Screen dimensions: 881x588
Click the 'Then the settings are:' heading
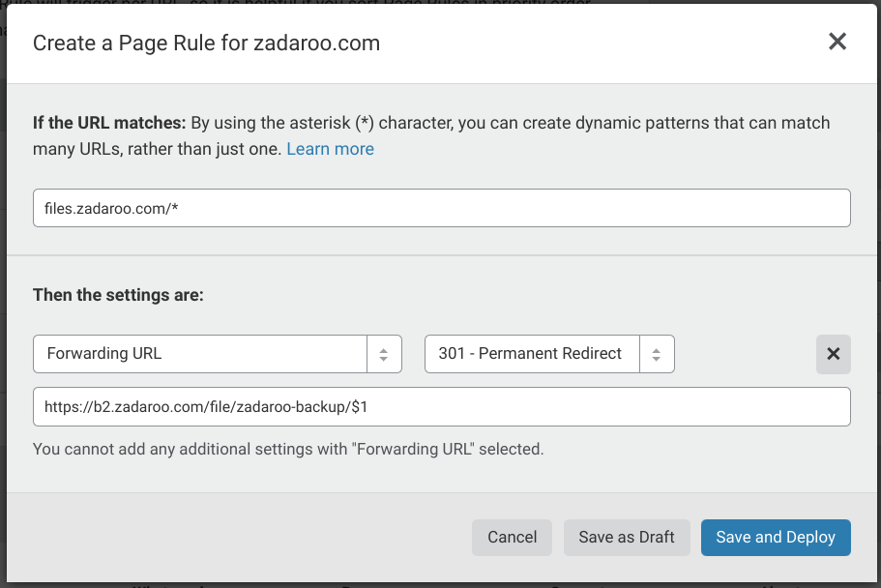118,295
